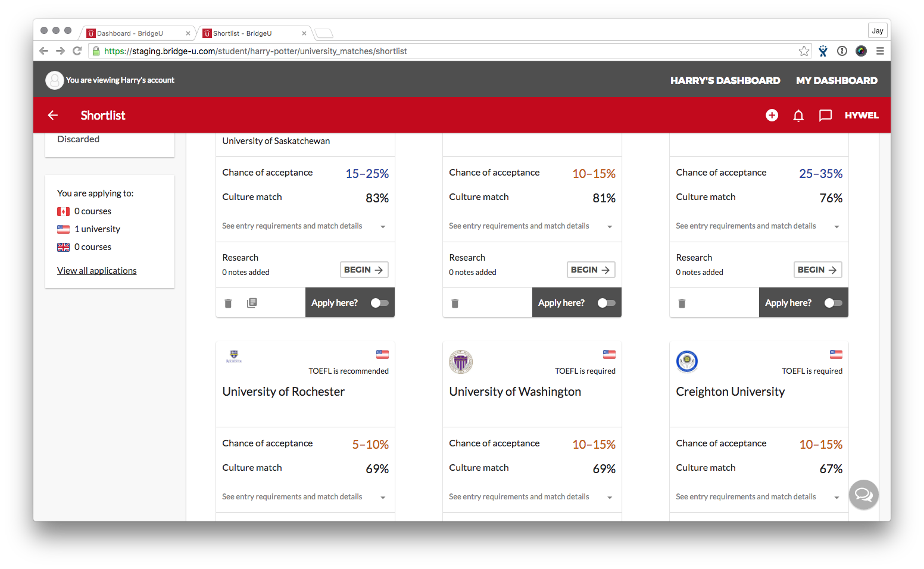Viewport: 924px width, 569px height.
Task: Open a new browser tab
Action: pyautogui.click(x=324, y=33)
